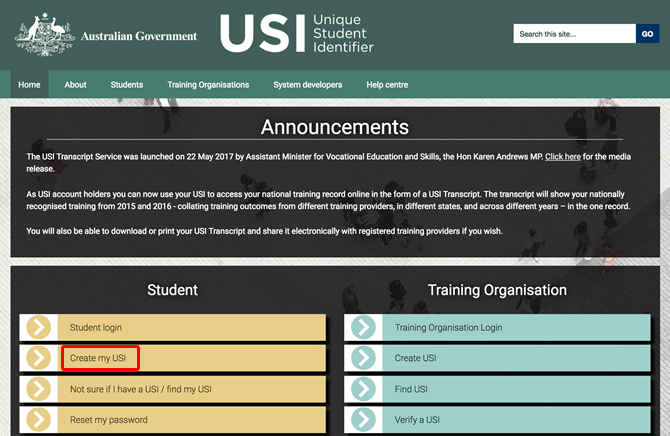Click the USI Unique Student Identifier logo
The width and height of the screenshot is (670, 436).
tap(297, 34)
